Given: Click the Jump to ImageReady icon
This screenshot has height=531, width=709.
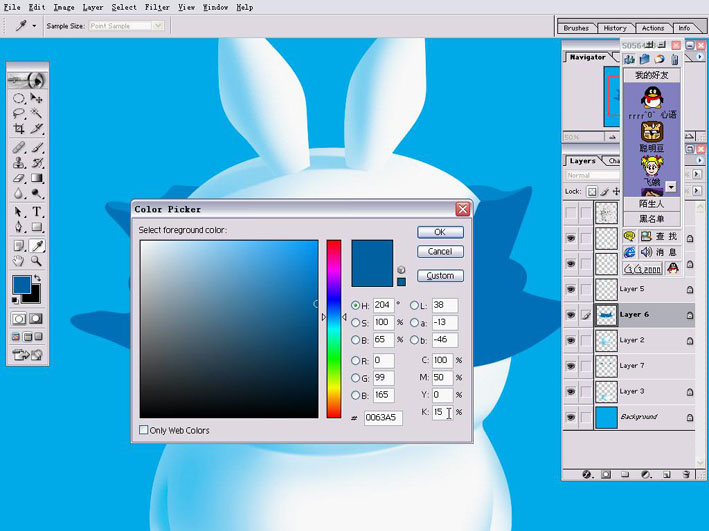Looking at the screenshot, I should coord(27,355).
